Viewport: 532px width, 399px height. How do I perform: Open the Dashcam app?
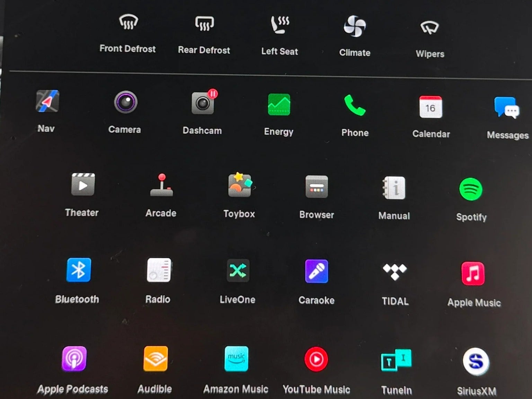pos(204,102)
